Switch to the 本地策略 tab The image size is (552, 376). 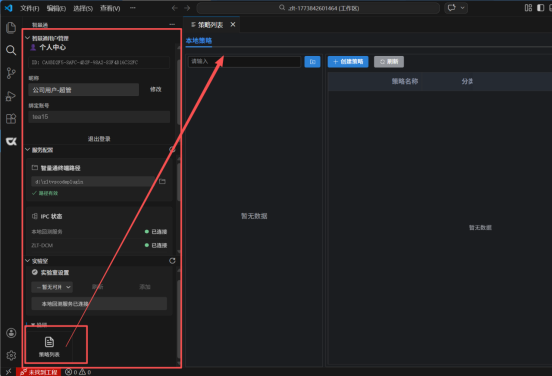[x=199, y=40]
